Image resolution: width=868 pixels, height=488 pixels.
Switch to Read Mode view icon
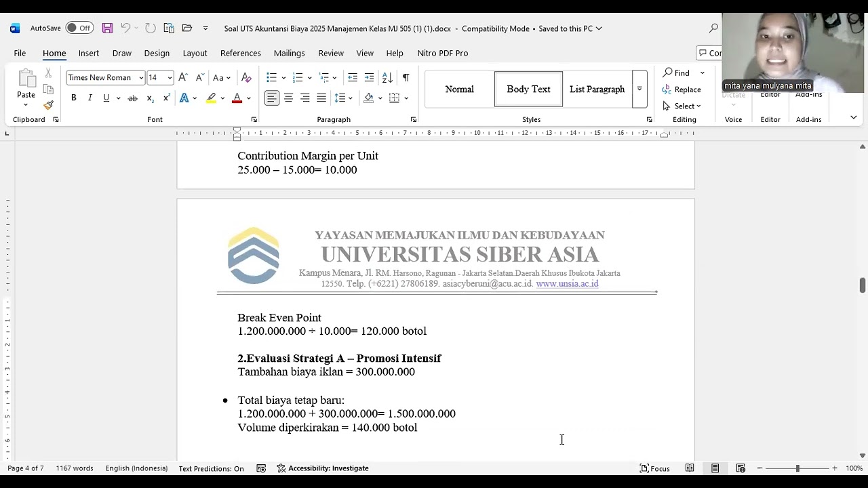coord(690,468)
